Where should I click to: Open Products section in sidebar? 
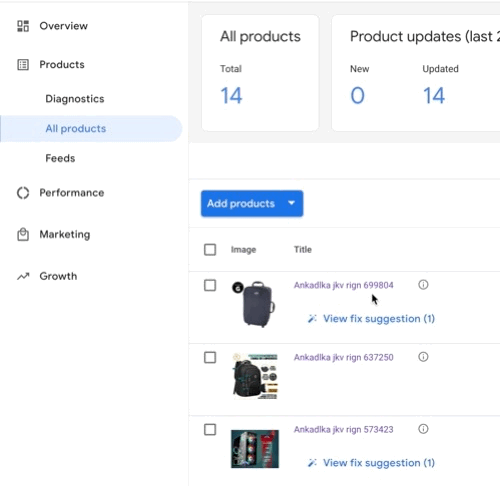62,65
